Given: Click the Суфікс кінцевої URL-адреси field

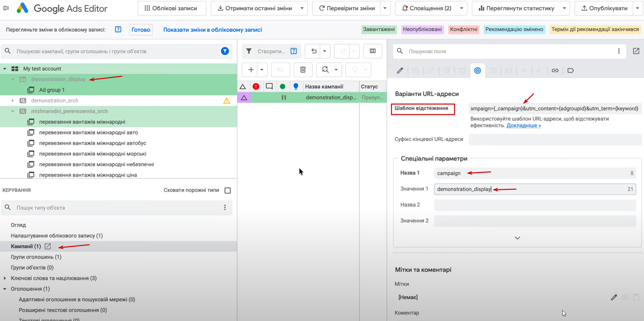Looking at the screenshot, I should click(555, 139).
